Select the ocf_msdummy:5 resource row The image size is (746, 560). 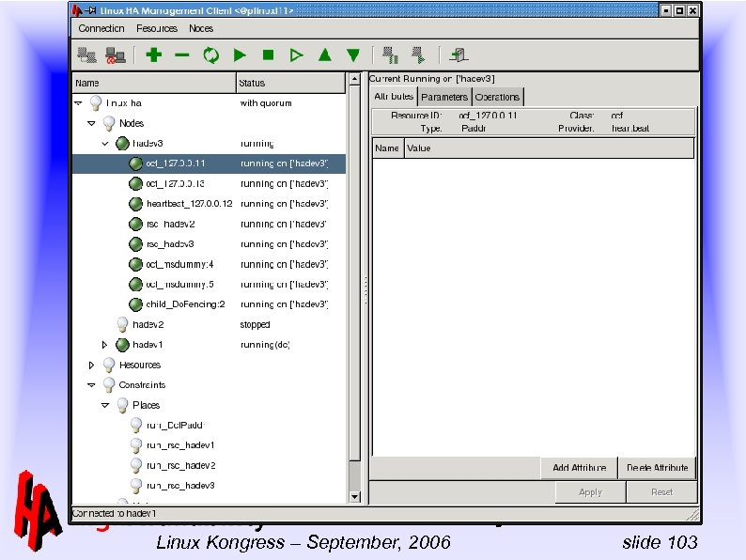(209, 284)
